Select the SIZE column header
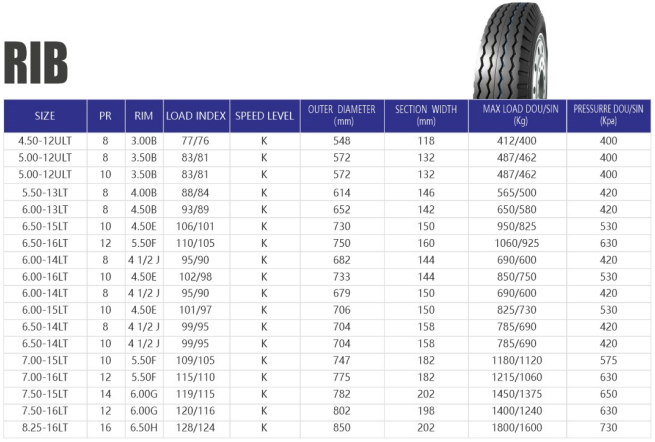This screenshot has width=655, height=442. [x=45, y=116]
